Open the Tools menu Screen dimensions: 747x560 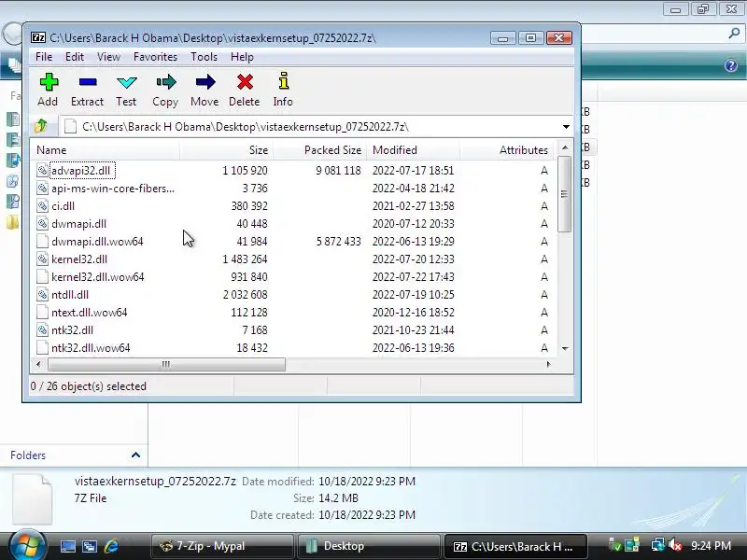click(x=204, y=57)
